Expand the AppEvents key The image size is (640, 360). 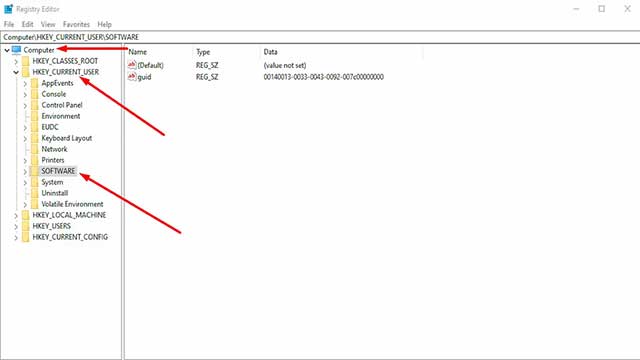[x=25, y=83]
